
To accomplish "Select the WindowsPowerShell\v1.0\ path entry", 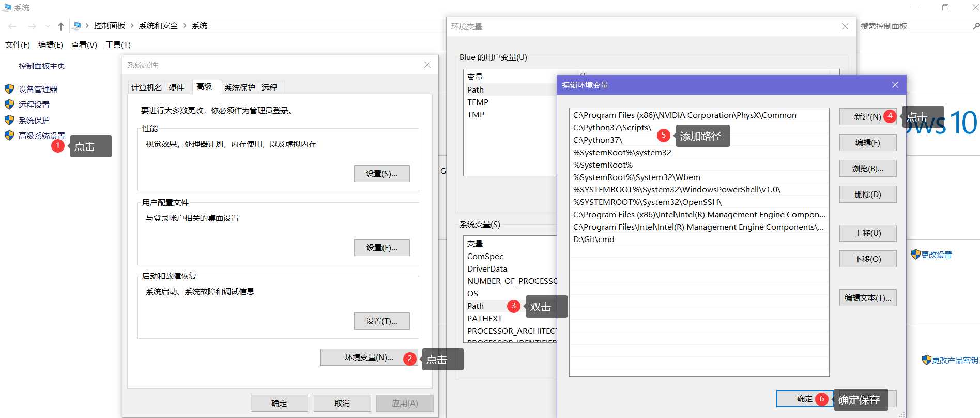I will pyautogui.click(x=699, y=190).
